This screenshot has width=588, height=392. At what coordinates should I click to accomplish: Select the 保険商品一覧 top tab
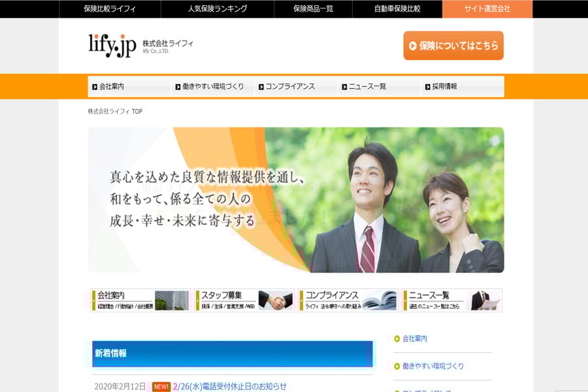[313, 8]
